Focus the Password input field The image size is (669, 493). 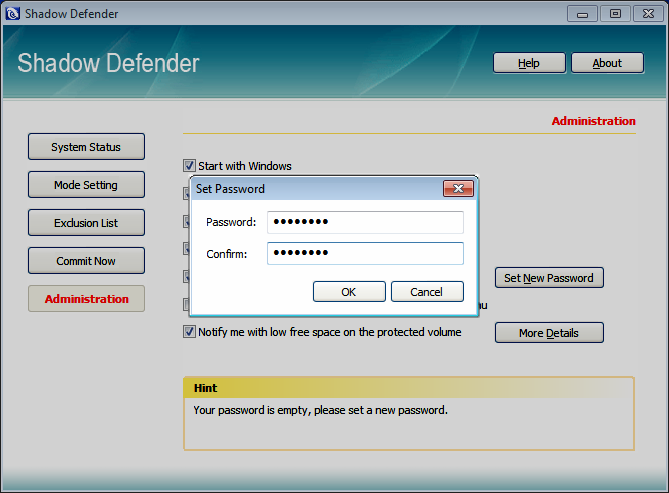click(365, 222)
